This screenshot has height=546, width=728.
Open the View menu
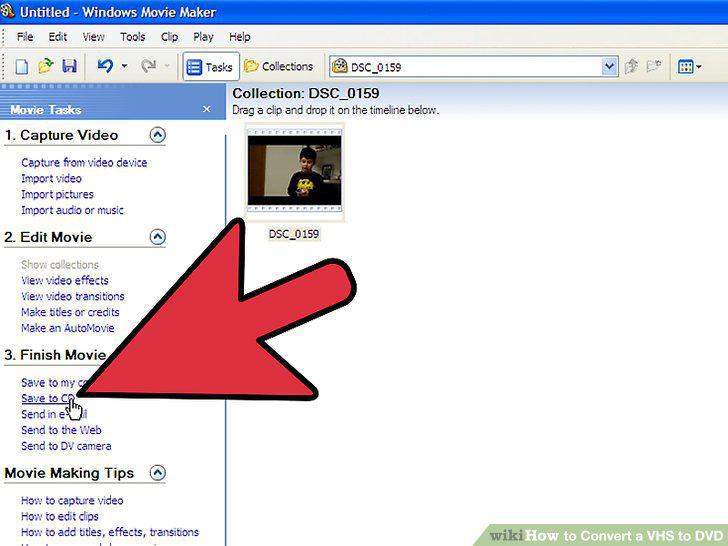[93, 37]
